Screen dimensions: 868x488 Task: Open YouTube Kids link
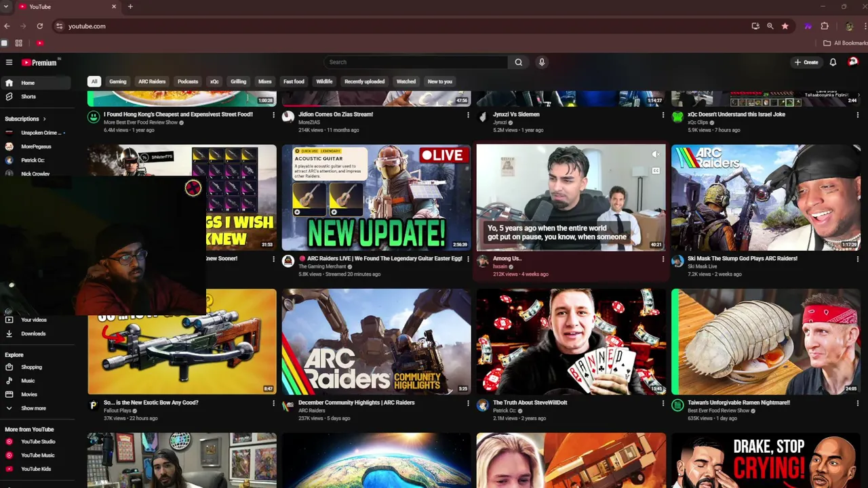(x=36, y=469)
